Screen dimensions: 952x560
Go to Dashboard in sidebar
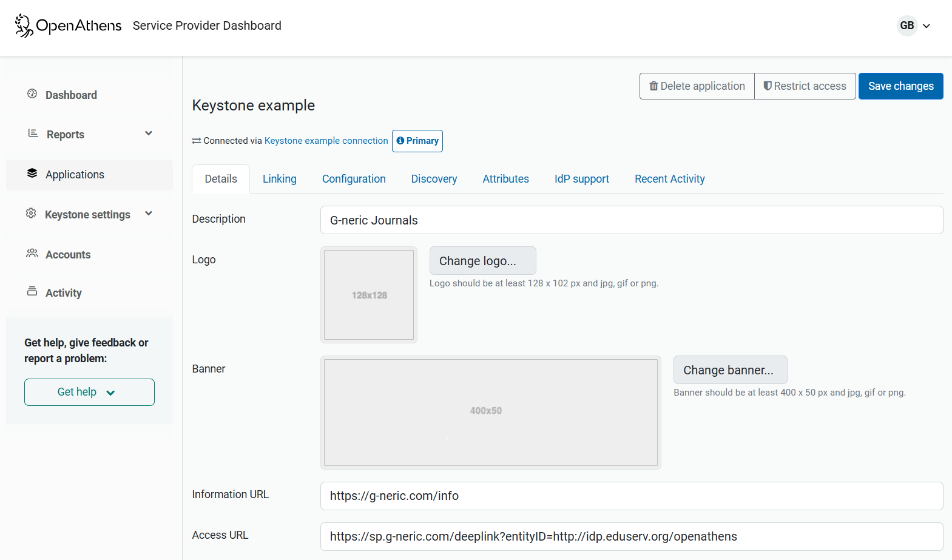pos(71,95)
